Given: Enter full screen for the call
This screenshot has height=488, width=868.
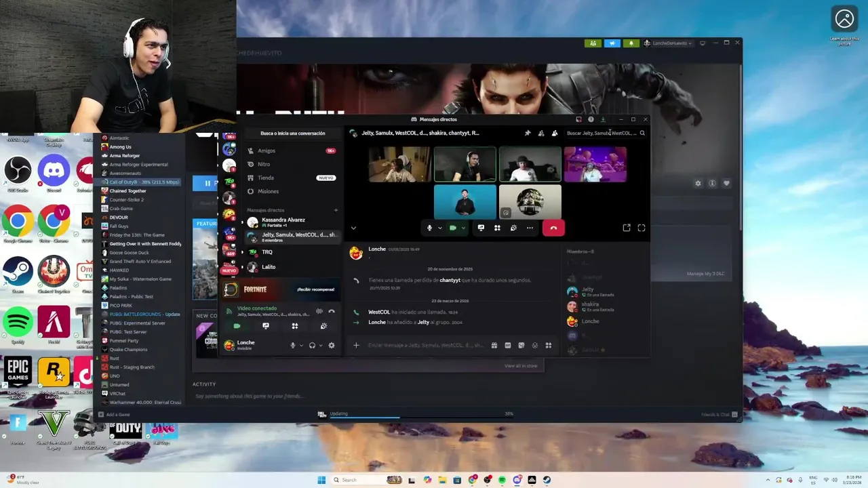Looking at the screenshot, I should [x=642, y=228].
